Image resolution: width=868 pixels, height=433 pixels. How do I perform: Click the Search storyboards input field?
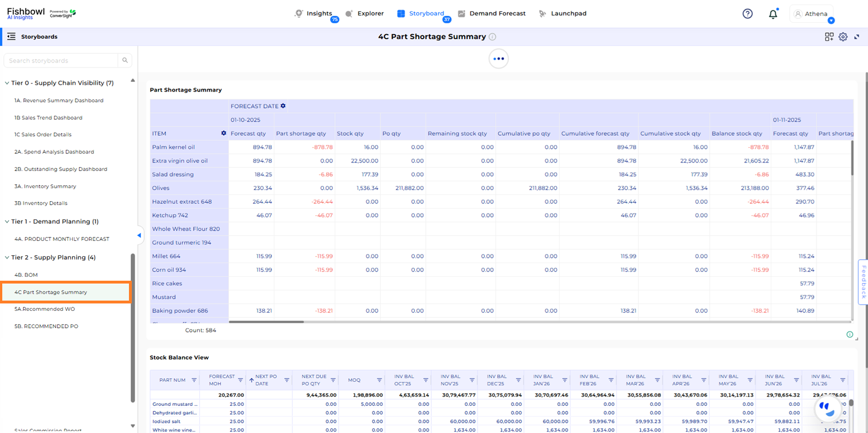coord(61,61)
